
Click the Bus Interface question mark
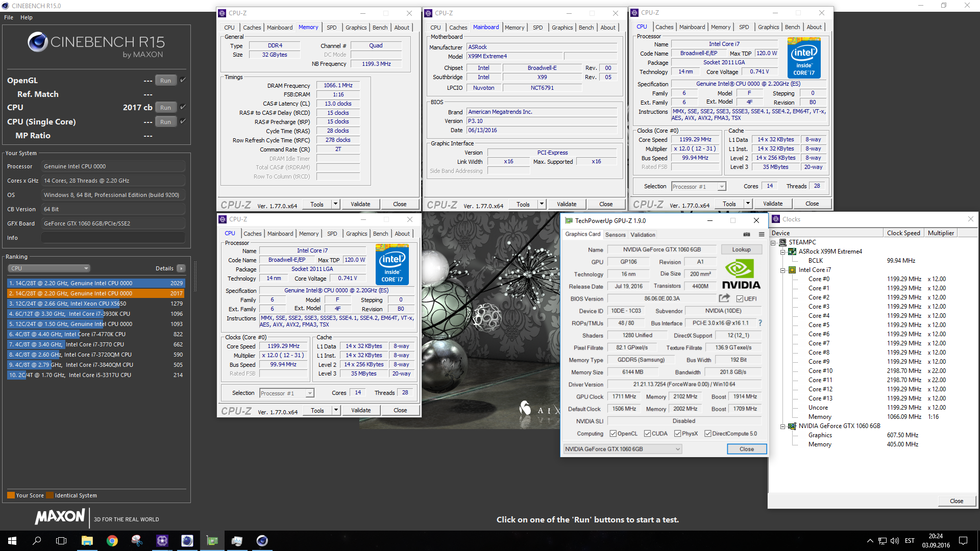[760, 323]
